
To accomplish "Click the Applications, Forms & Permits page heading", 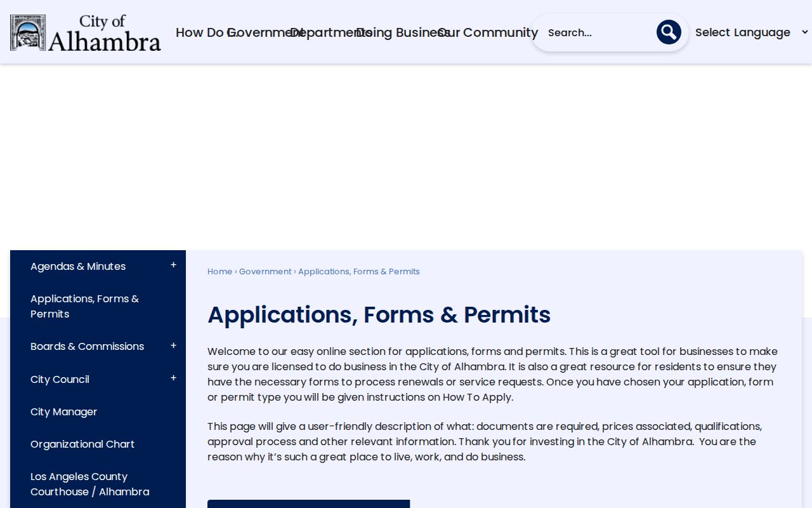I will 379,315.
